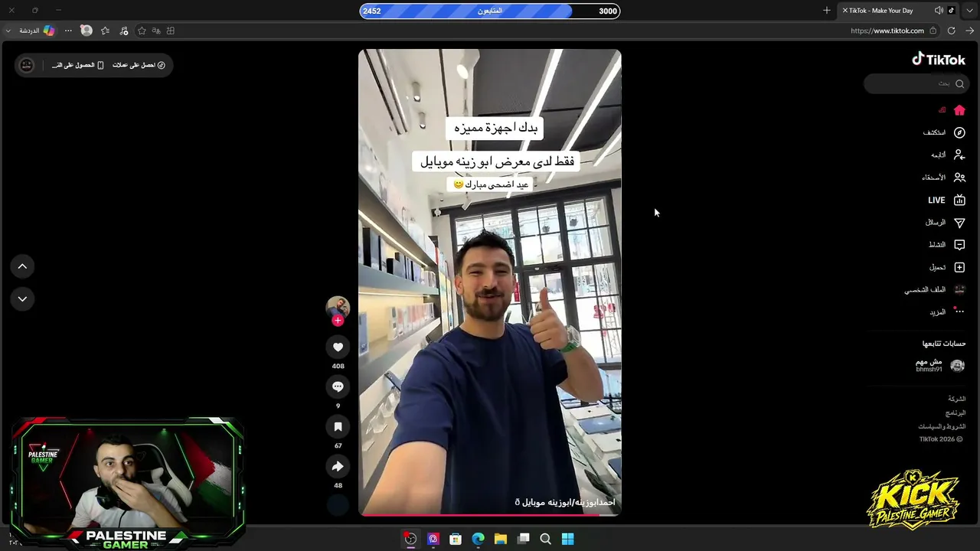This screenshot has height=551, width=980.
Task: Open Task View on the taskbar
Action: [x=523, y=539]
